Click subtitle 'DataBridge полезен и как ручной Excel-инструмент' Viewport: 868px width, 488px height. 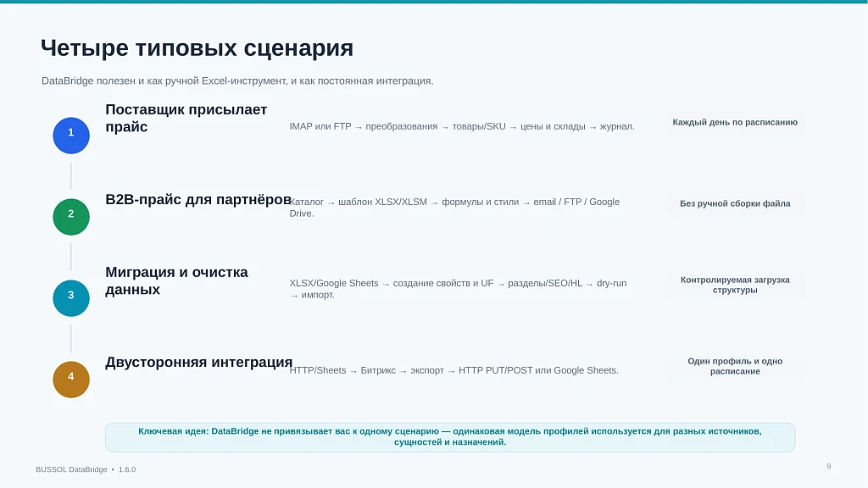[x=237, y=80]
